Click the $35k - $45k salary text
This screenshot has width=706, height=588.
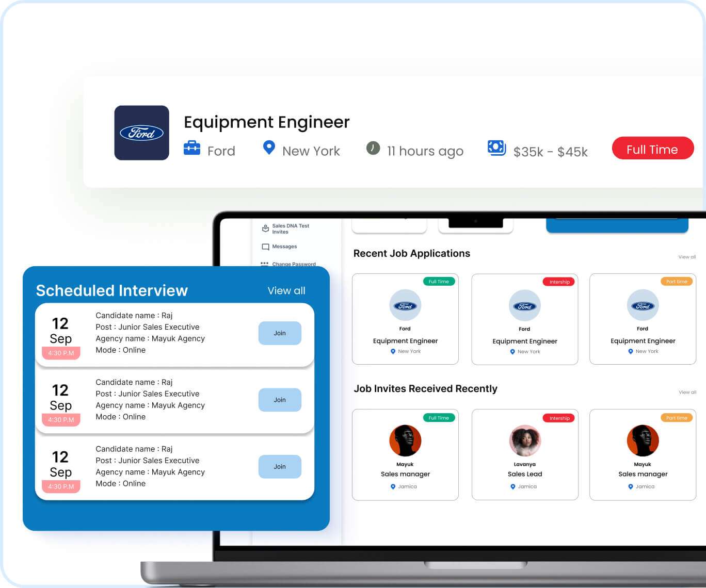551,152
